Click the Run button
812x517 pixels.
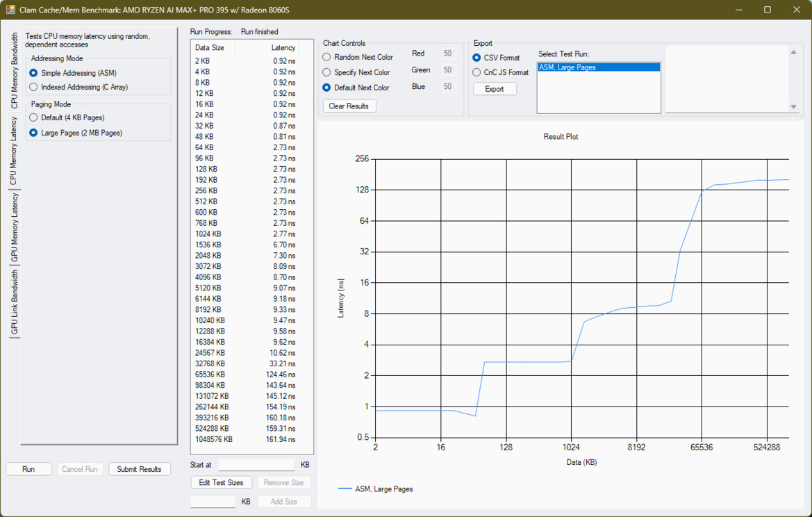(x=28, y=469)
